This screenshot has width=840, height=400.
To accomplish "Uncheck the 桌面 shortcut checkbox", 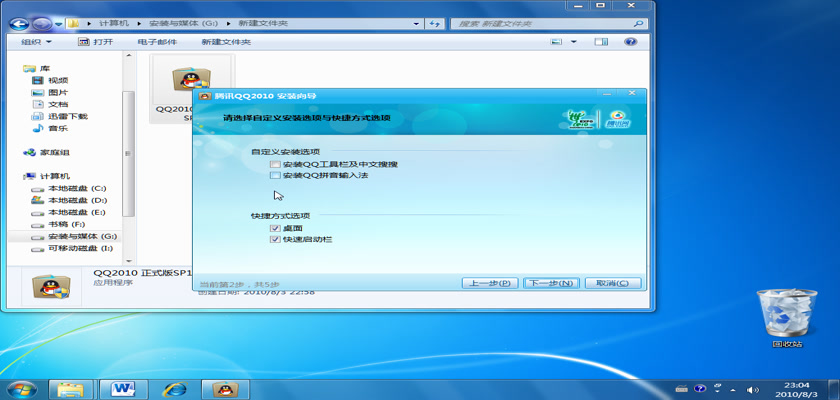I will point(275,229).
